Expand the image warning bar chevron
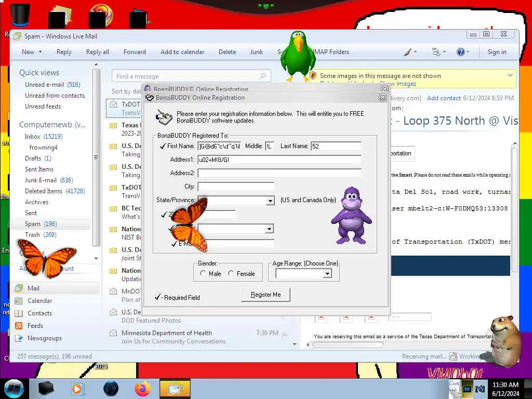 [510, 75]
